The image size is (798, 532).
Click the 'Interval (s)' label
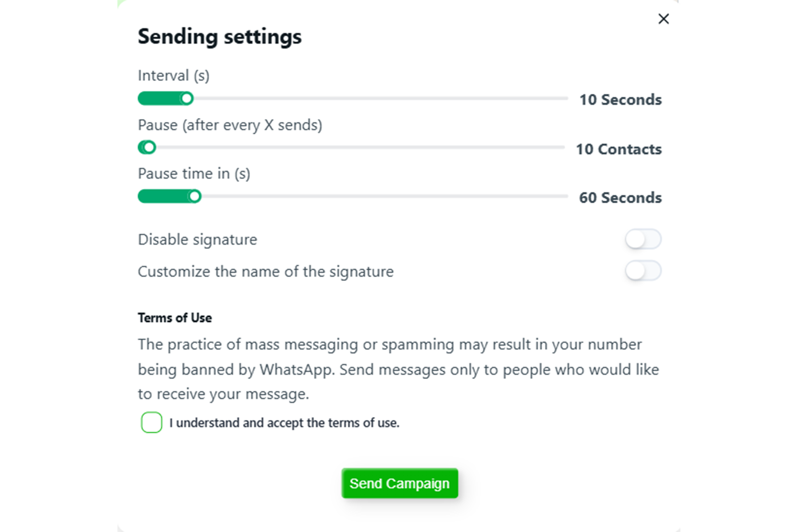[173, 76]
